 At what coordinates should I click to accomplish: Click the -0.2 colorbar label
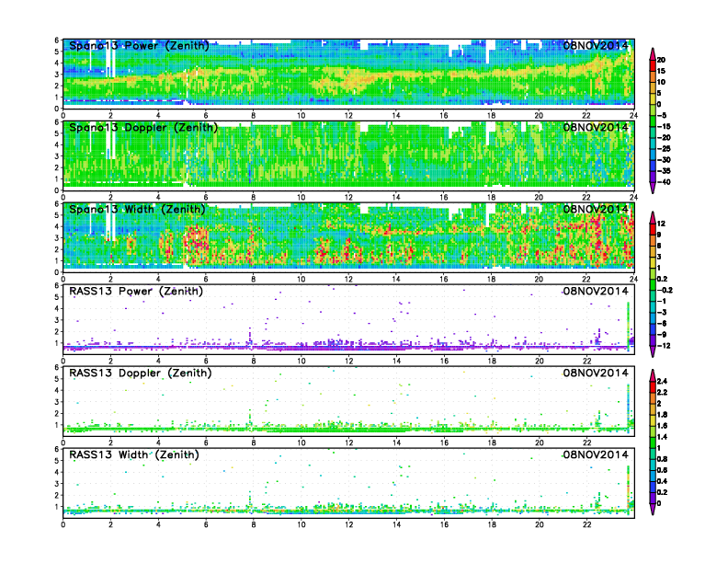point(665,291)
